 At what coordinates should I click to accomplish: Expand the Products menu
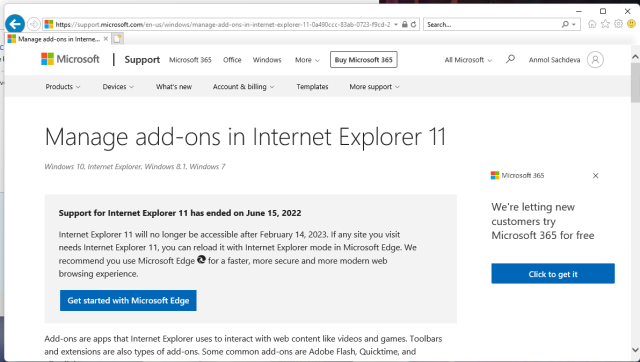click(x=63, y=87)
